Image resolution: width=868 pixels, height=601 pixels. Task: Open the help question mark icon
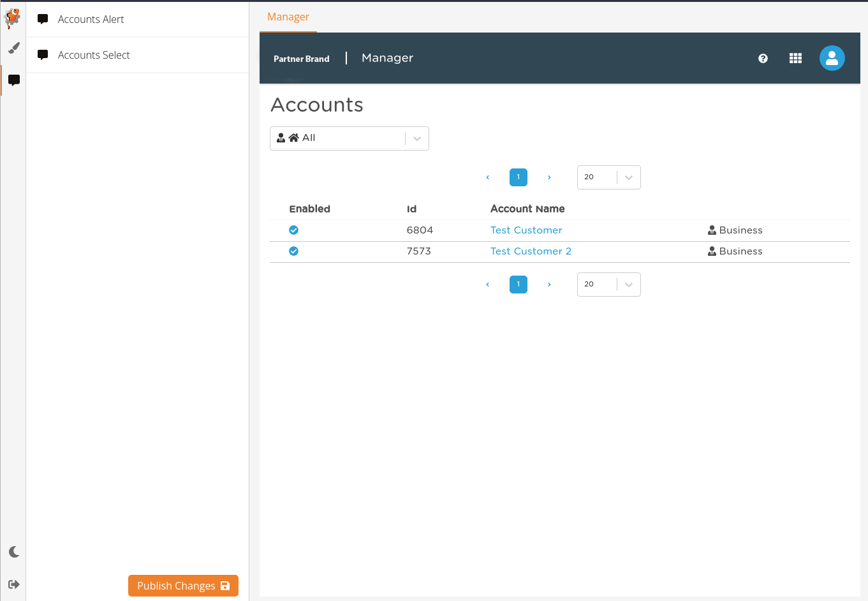[x=763, y=58]
